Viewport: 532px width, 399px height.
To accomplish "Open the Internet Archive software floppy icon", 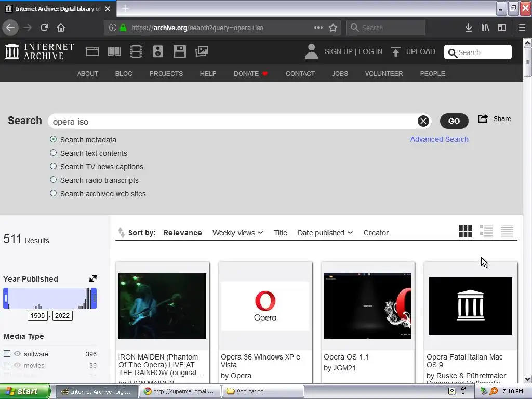I will coord(179,51).
